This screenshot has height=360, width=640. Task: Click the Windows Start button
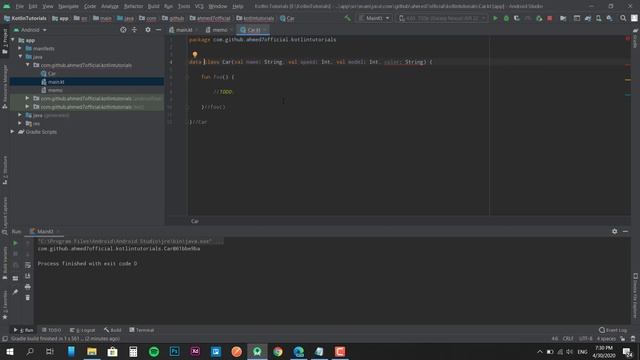click(9, 351)
